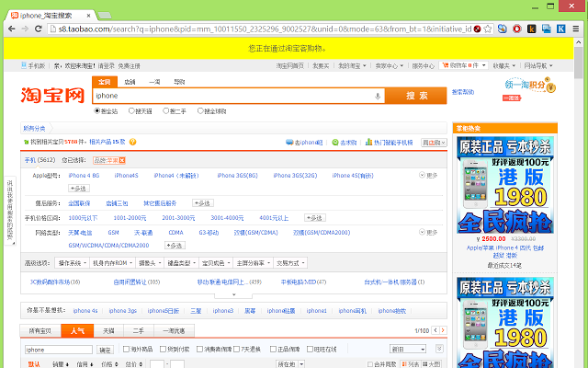Open the 机身内存ROM dropdown
Viewport: 588px width, 368px height.
[112, 263]
